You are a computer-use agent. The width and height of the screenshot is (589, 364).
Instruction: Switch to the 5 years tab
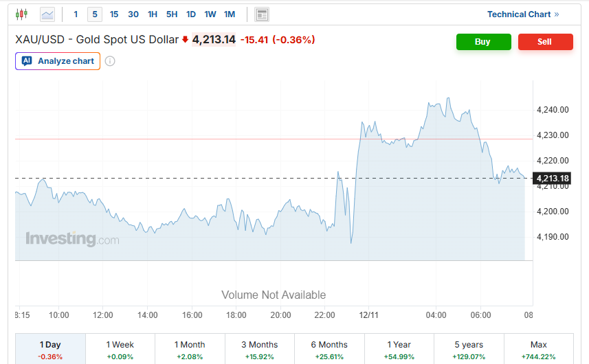tap(469, 349)
